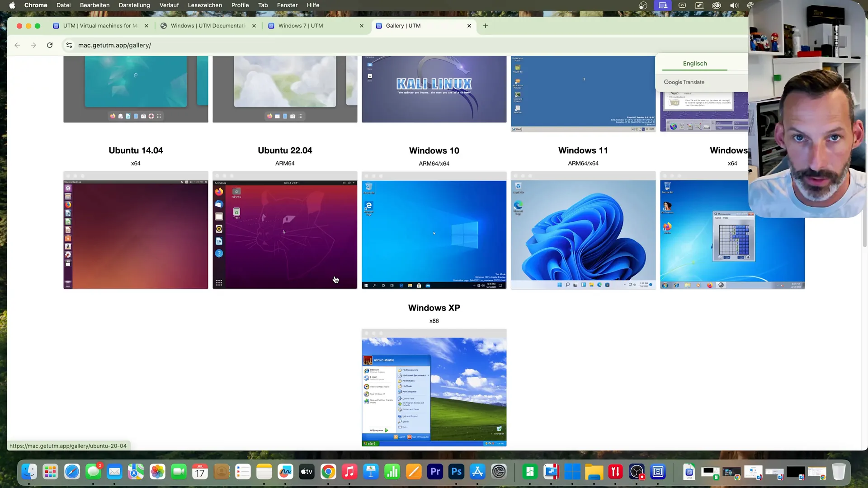Launch FaceTime from the dock
Viewport: 868px width, 488px height.
pyautogui.click(x=179, y=472)
